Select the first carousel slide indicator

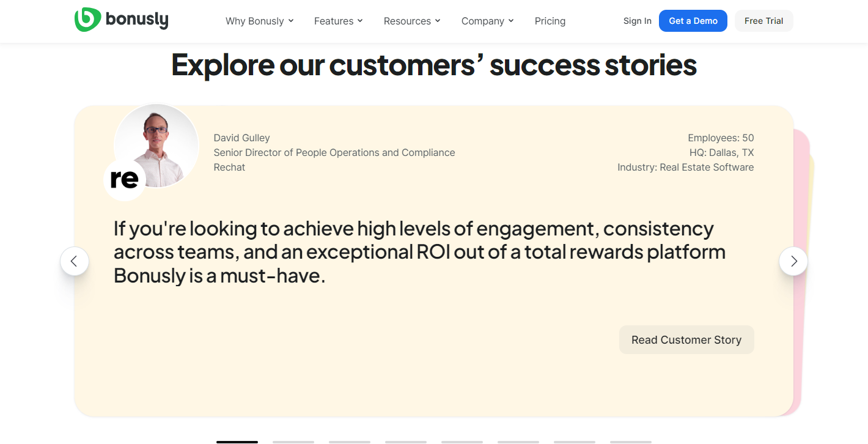coord(237,442)
